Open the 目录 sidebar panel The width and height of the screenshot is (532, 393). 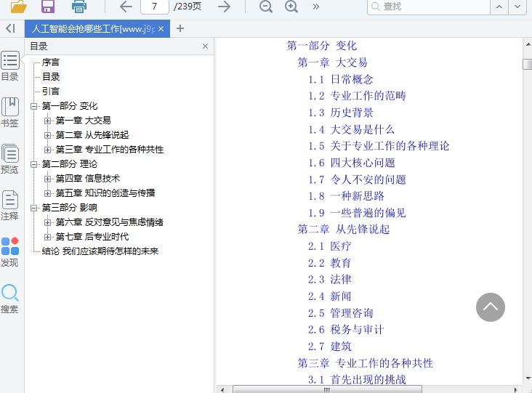coord(10,66)
